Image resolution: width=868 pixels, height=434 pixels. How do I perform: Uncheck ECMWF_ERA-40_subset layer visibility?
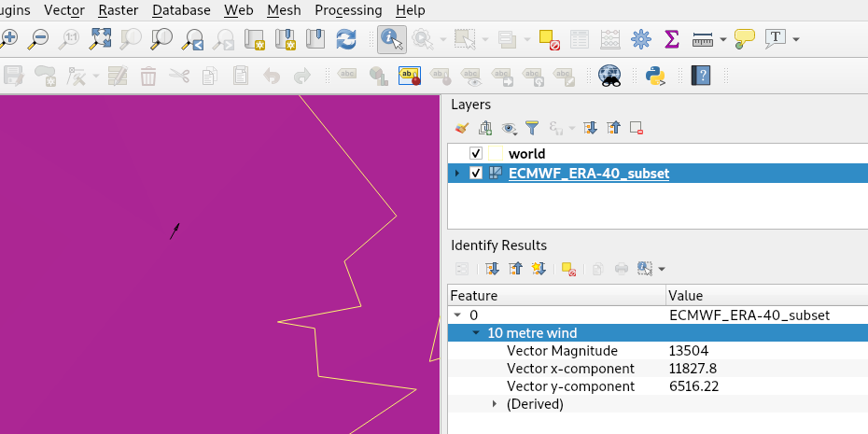point(475,174)
